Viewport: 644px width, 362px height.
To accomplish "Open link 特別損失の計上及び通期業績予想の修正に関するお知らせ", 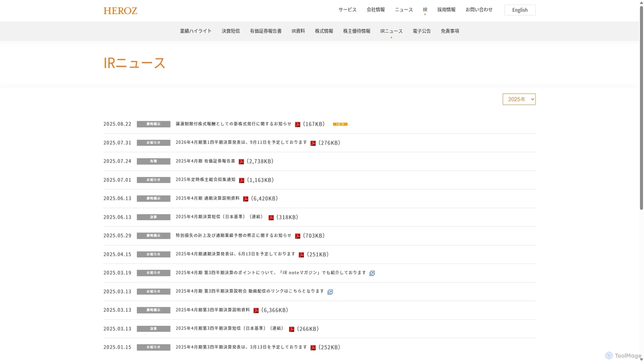I will click(233, 235).
